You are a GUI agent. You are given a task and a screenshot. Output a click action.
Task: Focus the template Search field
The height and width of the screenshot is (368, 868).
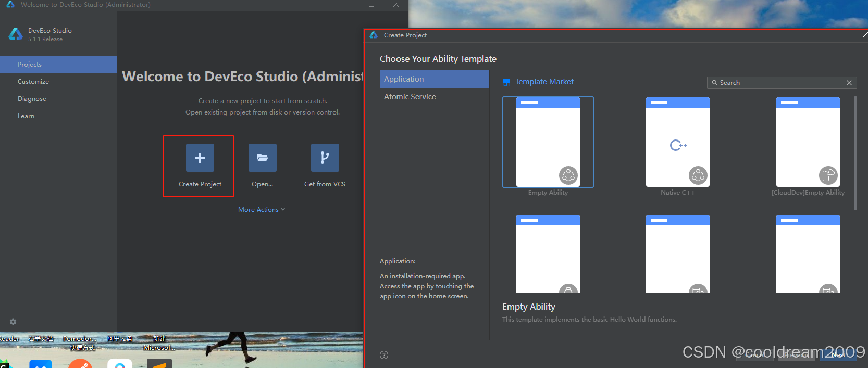tap(782, 83)
